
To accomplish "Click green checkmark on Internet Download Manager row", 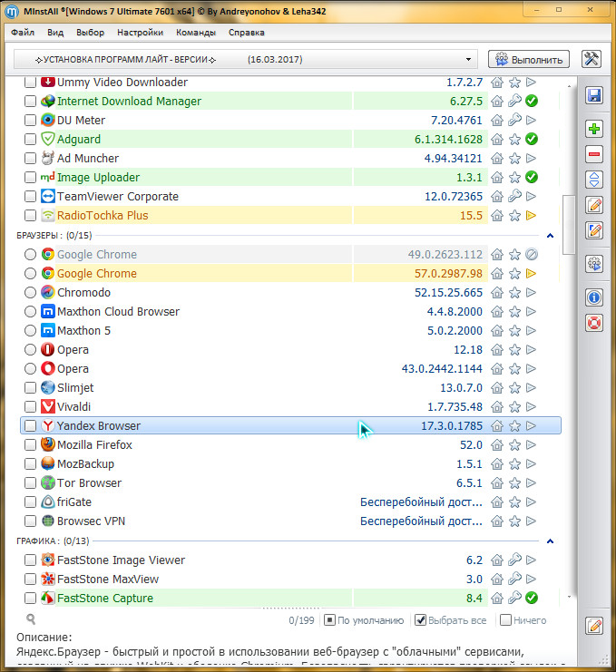I will [532, 102].
